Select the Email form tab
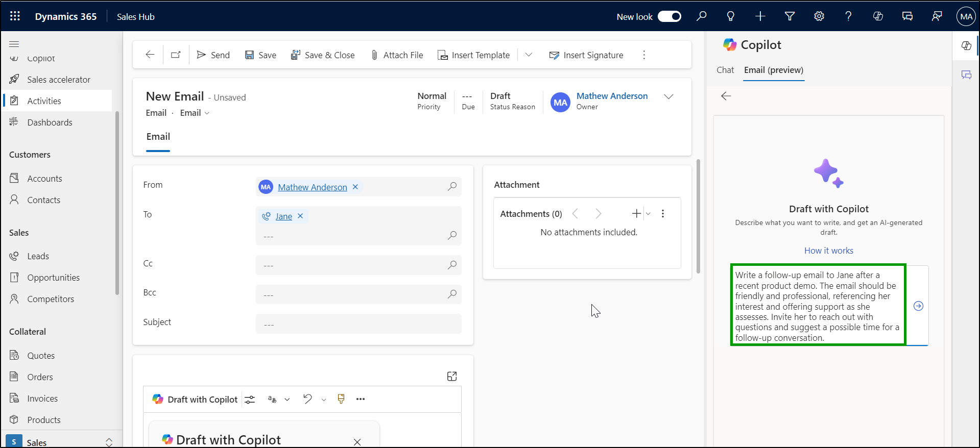The width and height of the screenshot is (980, 448). tap(158, 137)
